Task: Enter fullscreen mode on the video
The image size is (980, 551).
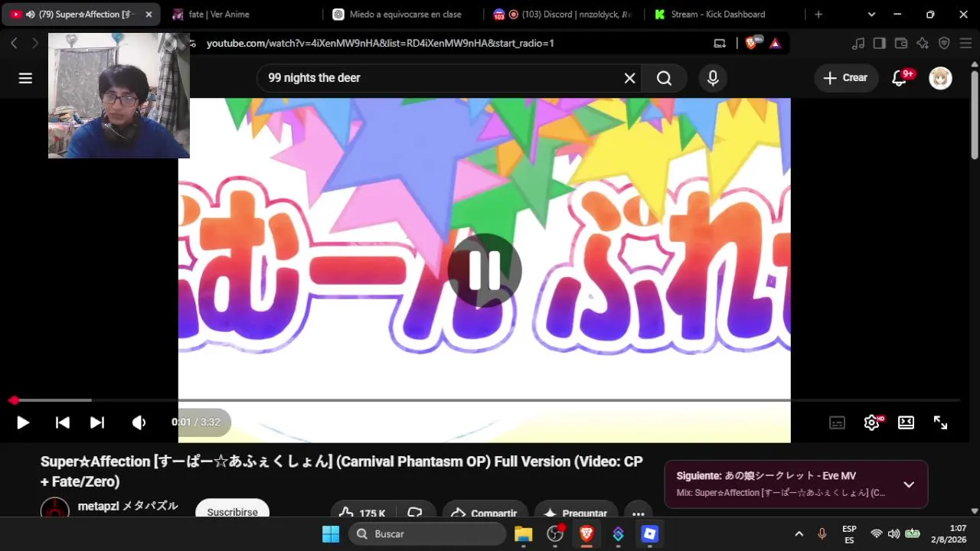Action: pos(940,422)
